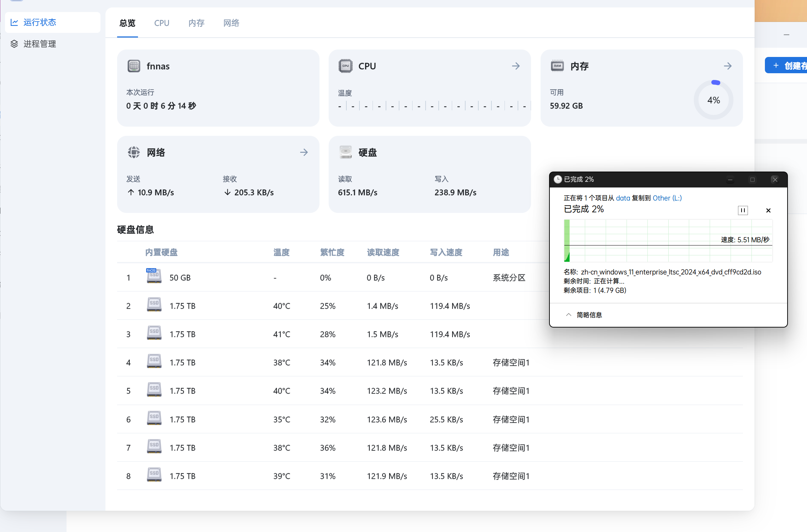This screenshot has height=532, width=807.
Task: Switch to the 网络 tab
Action: click(231, 23)
